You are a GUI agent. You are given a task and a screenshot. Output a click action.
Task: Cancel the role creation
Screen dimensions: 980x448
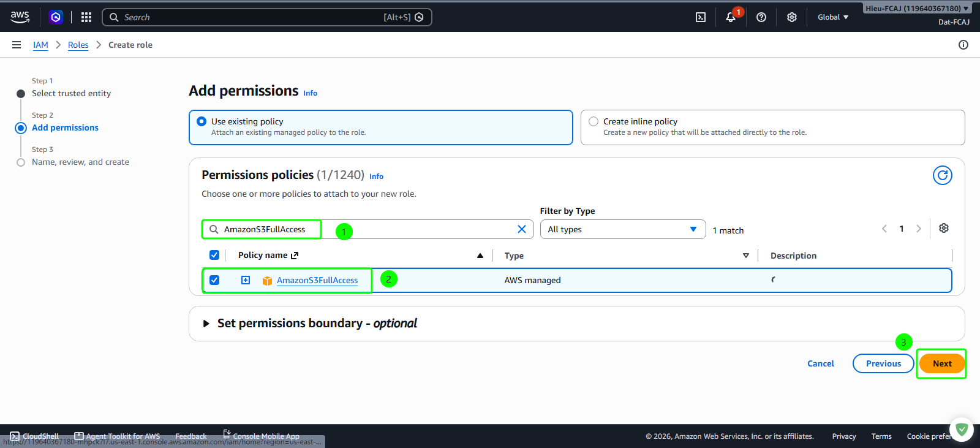pos(821,363)
